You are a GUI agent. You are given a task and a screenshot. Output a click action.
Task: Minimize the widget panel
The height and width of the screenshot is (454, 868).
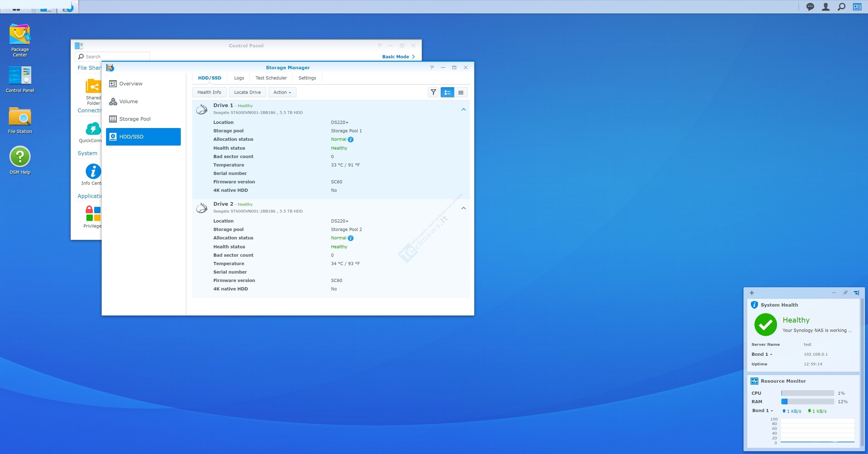[834, 293]
